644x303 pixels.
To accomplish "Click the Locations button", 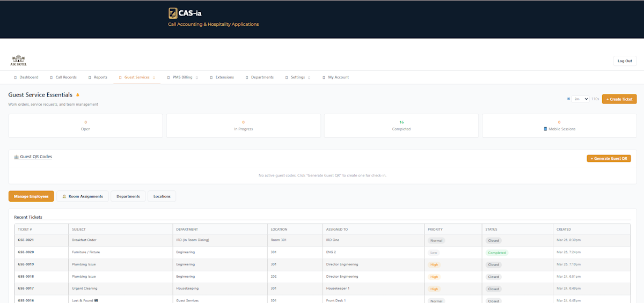I will pyautogui.click(x=162, y=196).
